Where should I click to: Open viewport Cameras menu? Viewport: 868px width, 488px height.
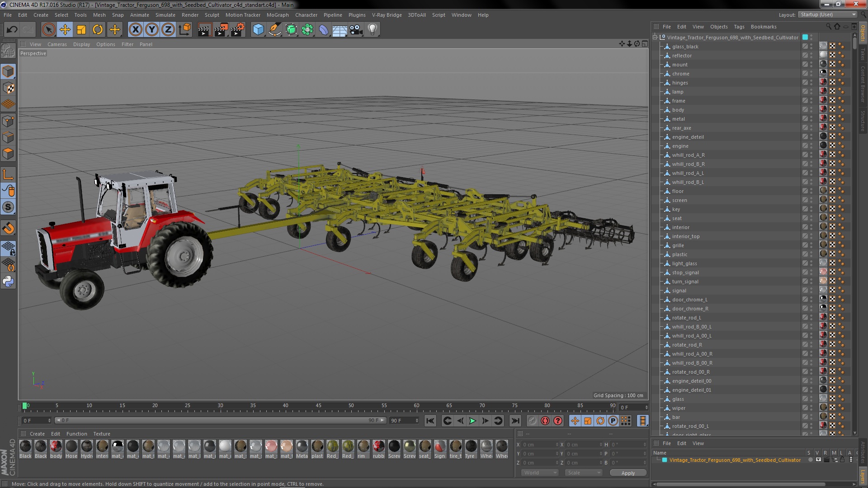pos(57,44)
